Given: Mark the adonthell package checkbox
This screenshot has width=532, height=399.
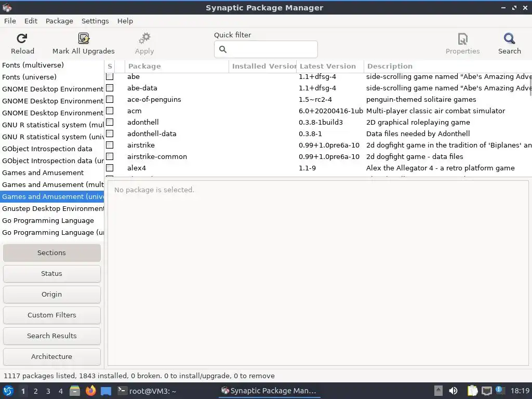Looking at the screenshot, I should point(110,122).
